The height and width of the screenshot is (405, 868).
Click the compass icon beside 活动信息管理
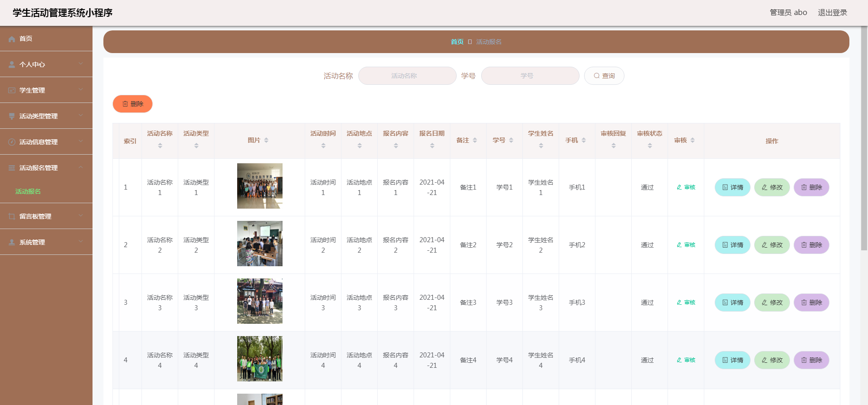(12, 142)
